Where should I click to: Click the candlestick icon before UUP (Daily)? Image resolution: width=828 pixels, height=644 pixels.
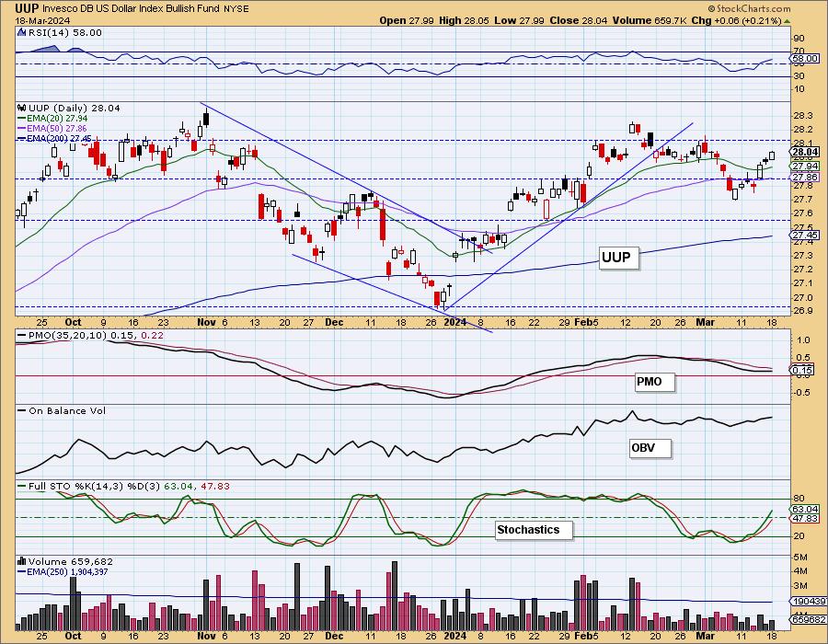[22, 109]
